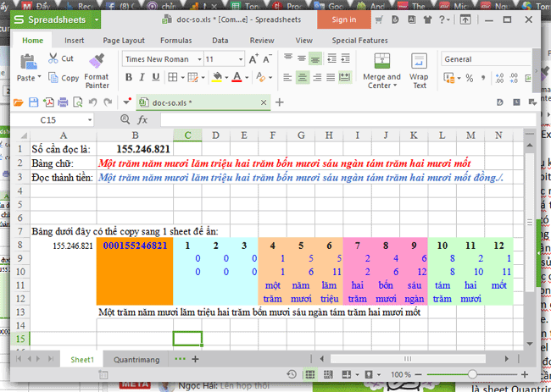Toggle Italic formatting
The height and width of the screenshot is (392, 551).
click(x=142, y=78)
